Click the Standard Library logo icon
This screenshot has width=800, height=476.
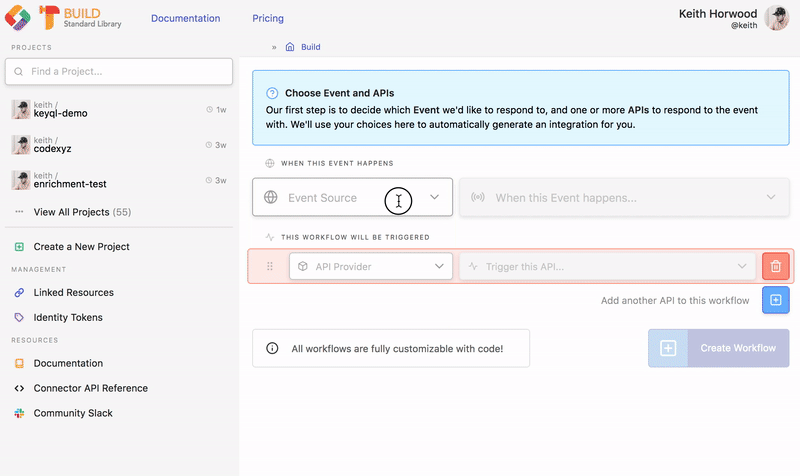[x=17, y=17]
